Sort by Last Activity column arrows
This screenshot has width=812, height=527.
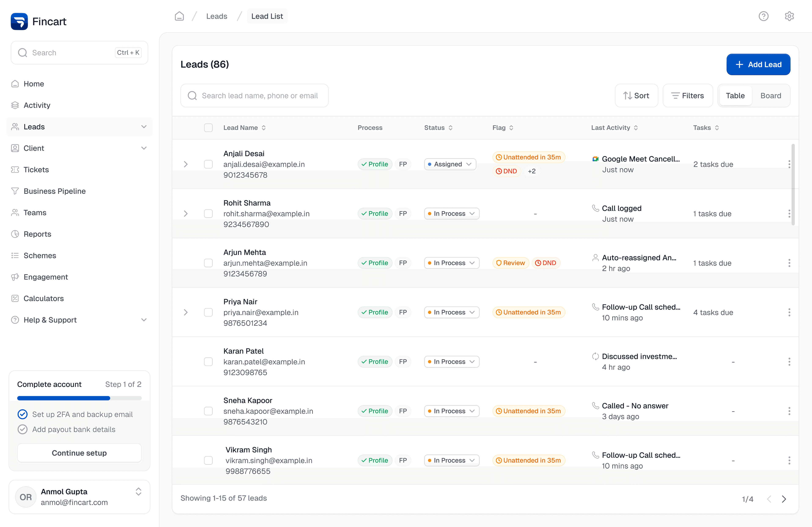pyautogui.click(x=636, y=128)
